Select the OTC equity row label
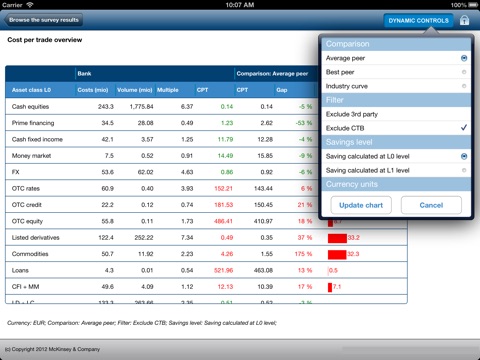Image resolution: width=480 pixels, height=360 pixels. point(27,221)
